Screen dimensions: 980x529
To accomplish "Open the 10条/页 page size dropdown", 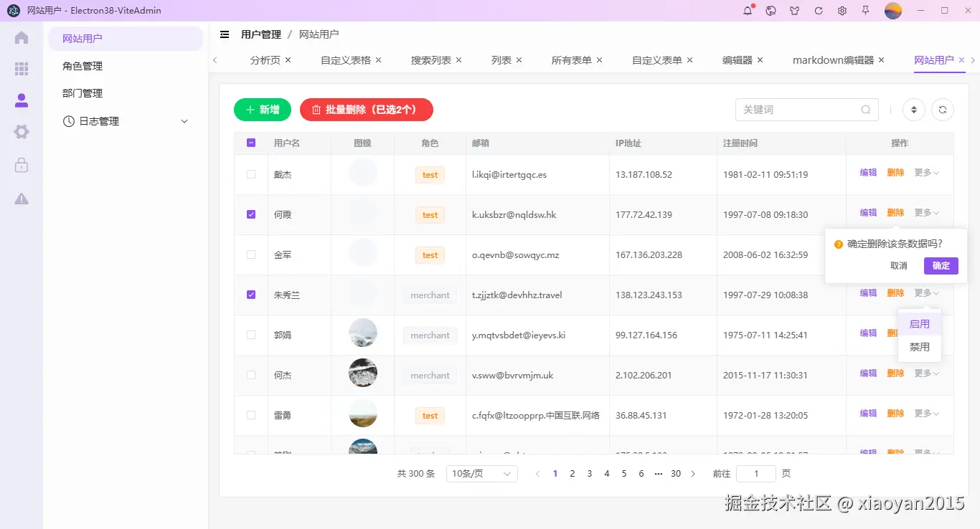I will (x=481, y=473).
